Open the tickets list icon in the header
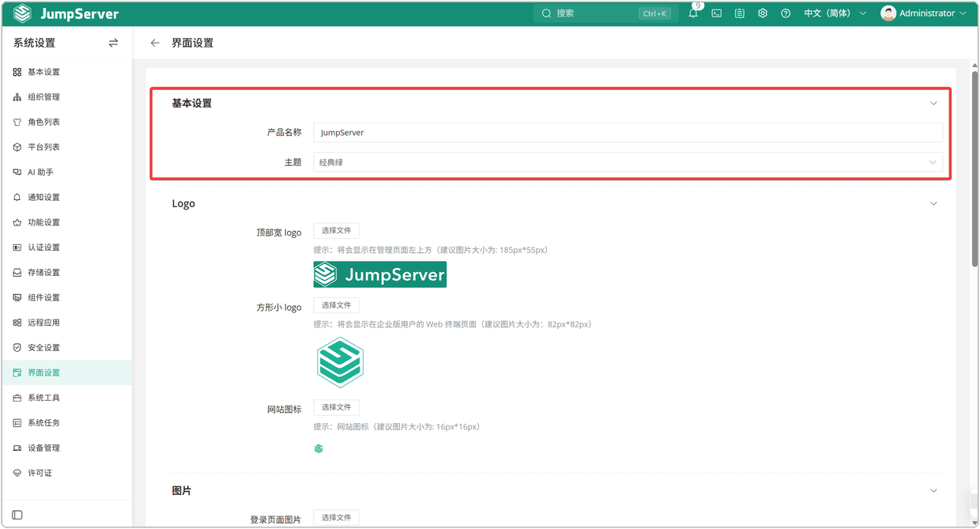 click(x=740, y=13)
